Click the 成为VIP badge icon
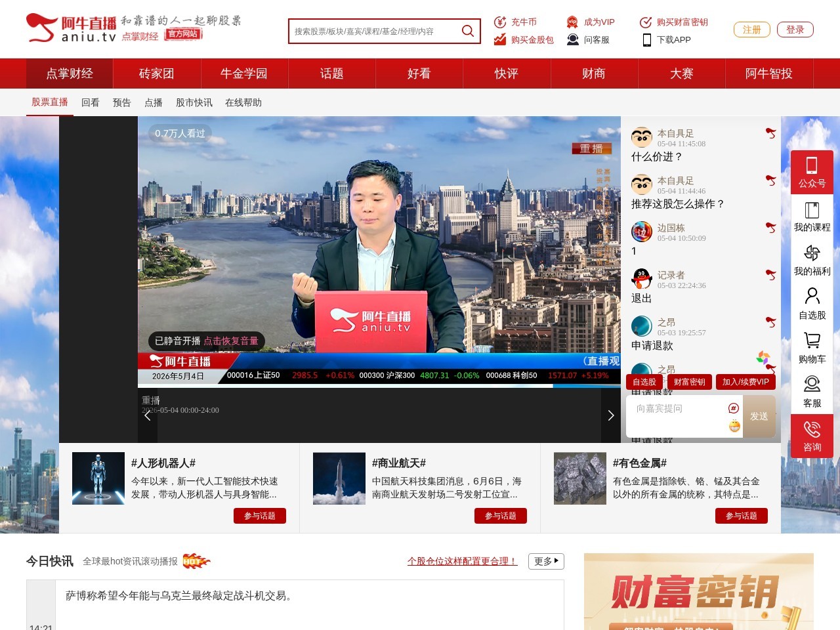 click(572, 22)
